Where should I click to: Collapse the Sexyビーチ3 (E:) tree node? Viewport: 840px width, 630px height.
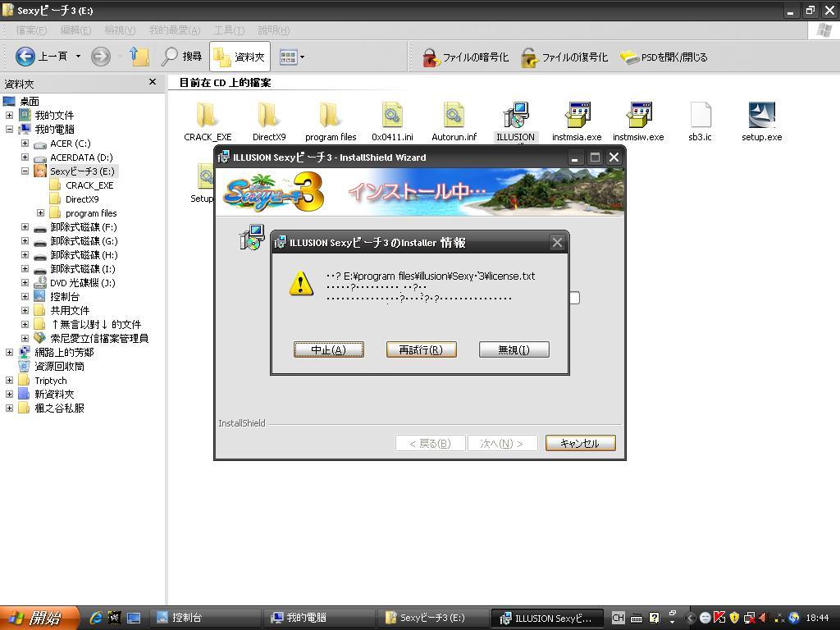click(x=25, y=171)
